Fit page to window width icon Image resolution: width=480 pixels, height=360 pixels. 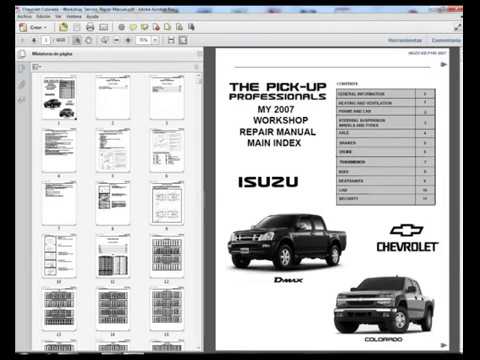(171, 40)
